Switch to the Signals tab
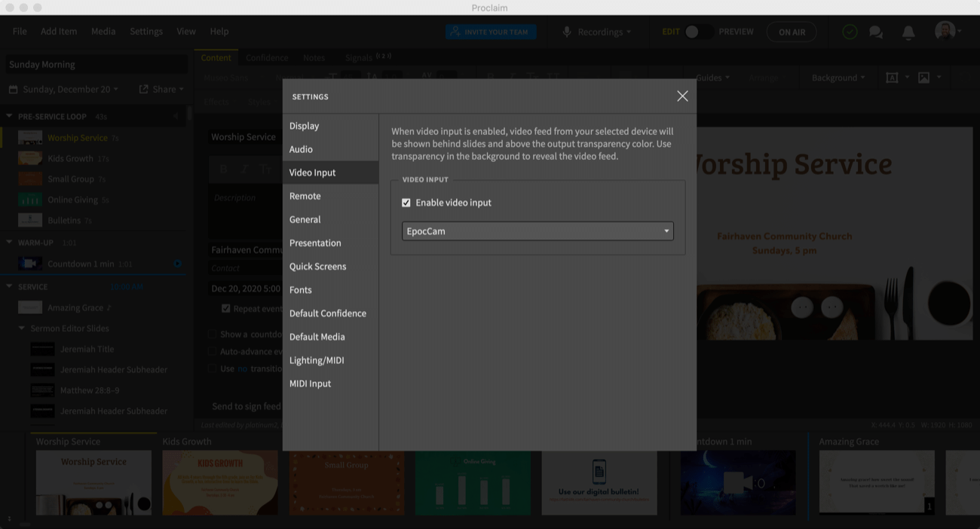 click(x=368, y=57)
